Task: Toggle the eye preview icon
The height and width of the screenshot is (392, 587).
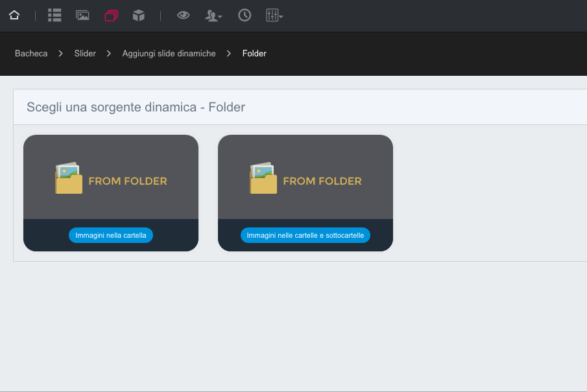Action: (x=183, y=15)
